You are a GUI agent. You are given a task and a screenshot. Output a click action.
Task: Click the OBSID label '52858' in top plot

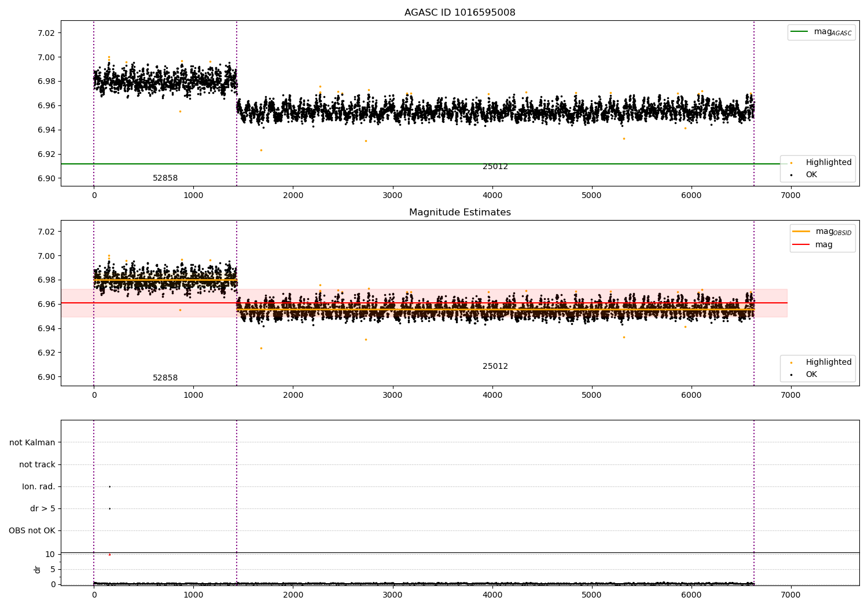pos(165,178)
